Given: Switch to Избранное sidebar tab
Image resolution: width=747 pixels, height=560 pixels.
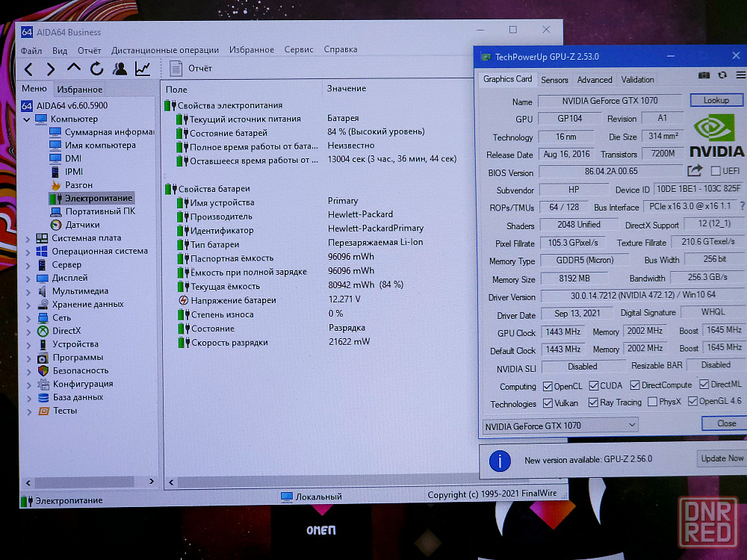Looking at the screenshot, I should click(80, 90).
